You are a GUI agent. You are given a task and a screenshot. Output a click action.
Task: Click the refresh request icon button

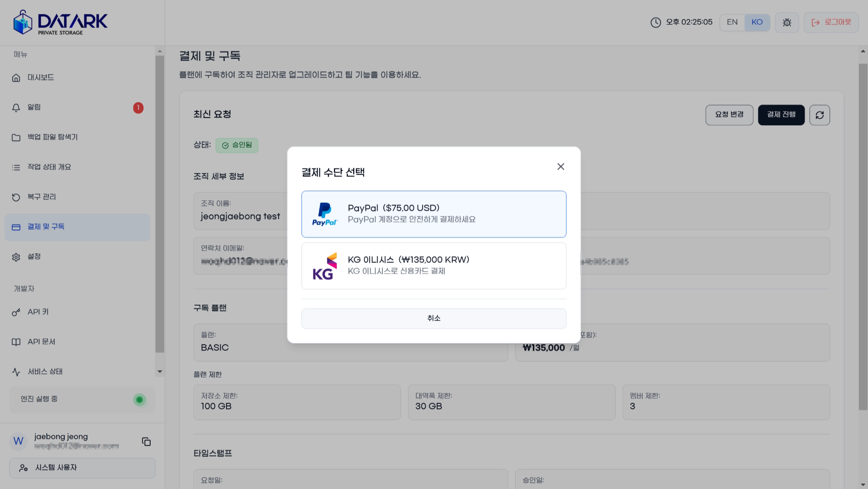click(819, 115)
